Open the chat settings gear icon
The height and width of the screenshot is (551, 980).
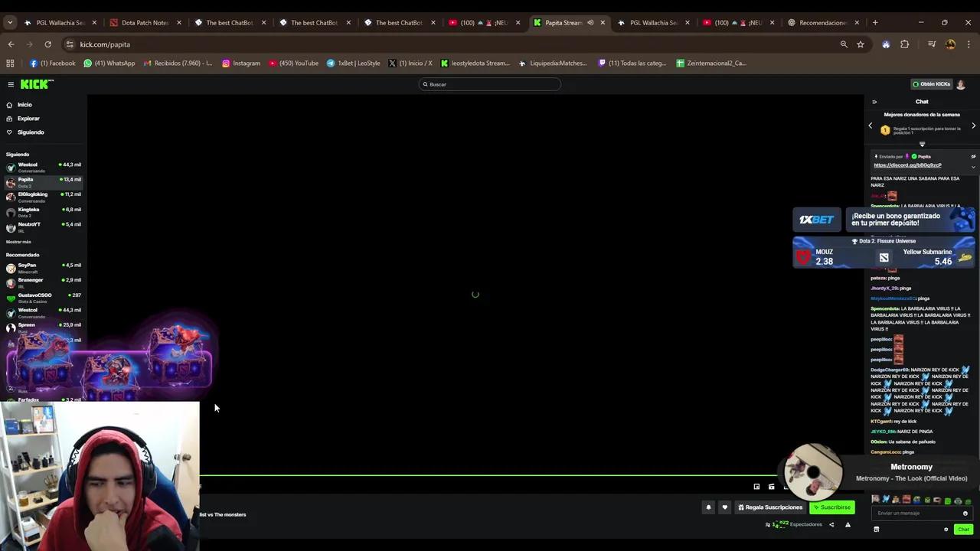point(946,530)
